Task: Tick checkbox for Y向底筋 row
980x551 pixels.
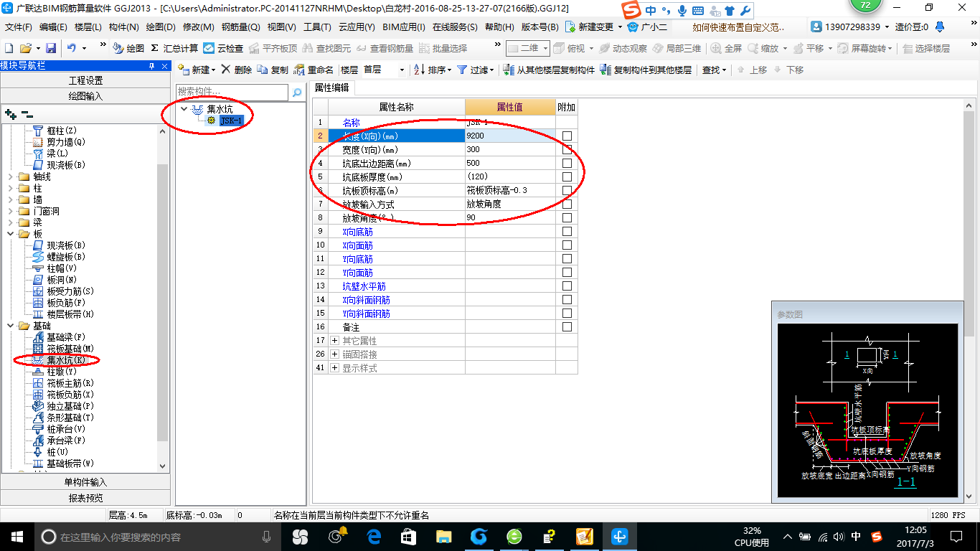Action: click(567, 258)
